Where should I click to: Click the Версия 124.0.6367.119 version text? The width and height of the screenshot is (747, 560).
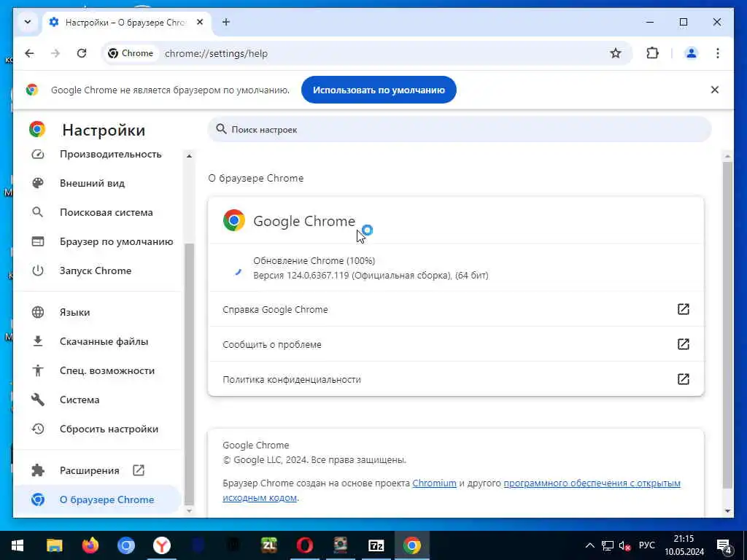click(x=371, y=275)
